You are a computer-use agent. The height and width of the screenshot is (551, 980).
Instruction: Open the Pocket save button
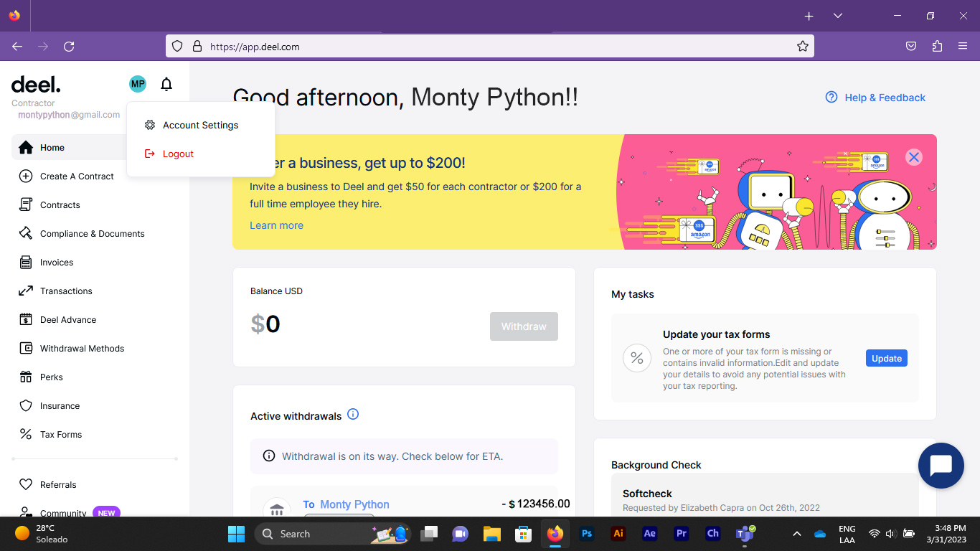pyautogui.click(x=911, y=47)
